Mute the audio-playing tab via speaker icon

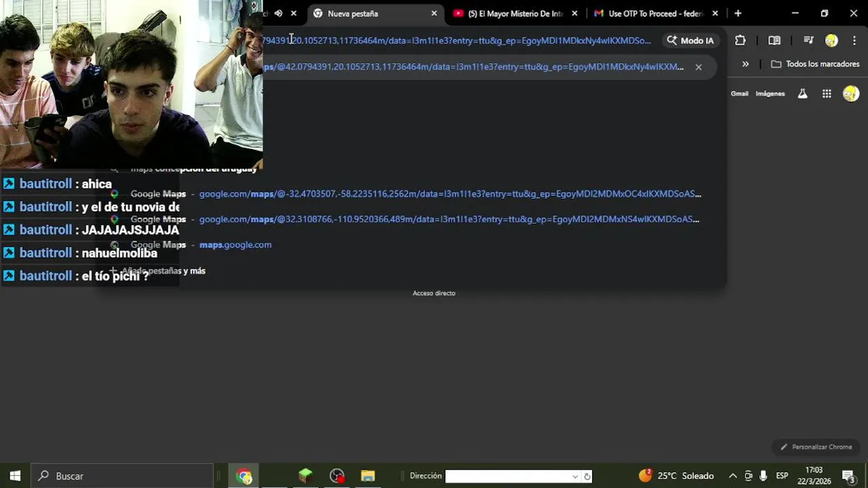click(x=279, y=13)
